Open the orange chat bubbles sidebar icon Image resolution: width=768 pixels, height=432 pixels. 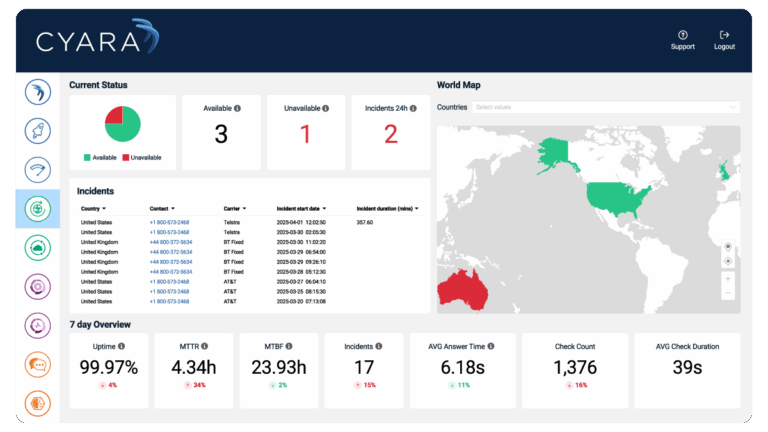pos(38,365)
